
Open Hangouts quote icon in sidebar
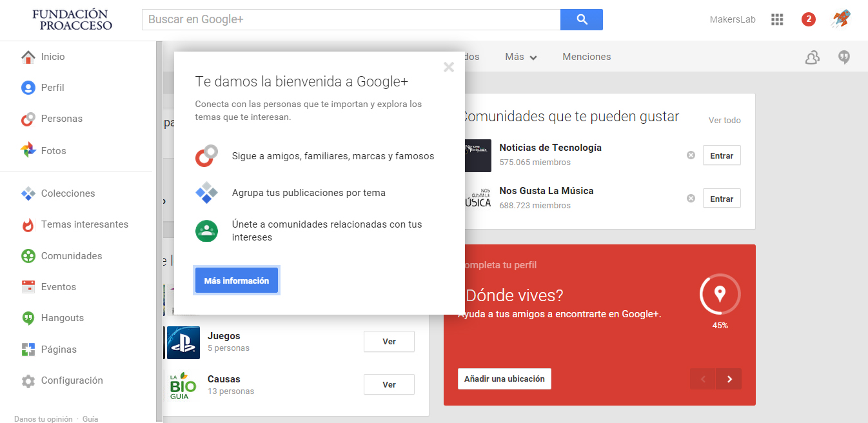(x=28, y=318)
